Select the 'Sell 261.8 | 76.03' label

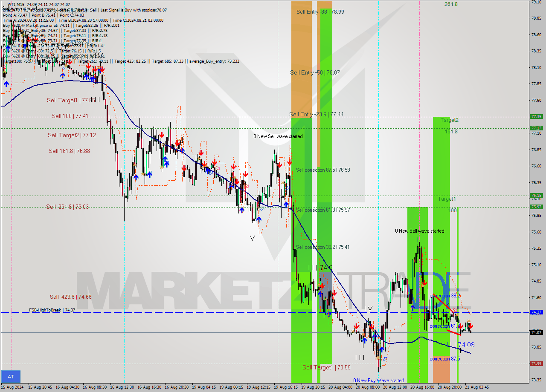pyautogui.click(x=67, y=207)
